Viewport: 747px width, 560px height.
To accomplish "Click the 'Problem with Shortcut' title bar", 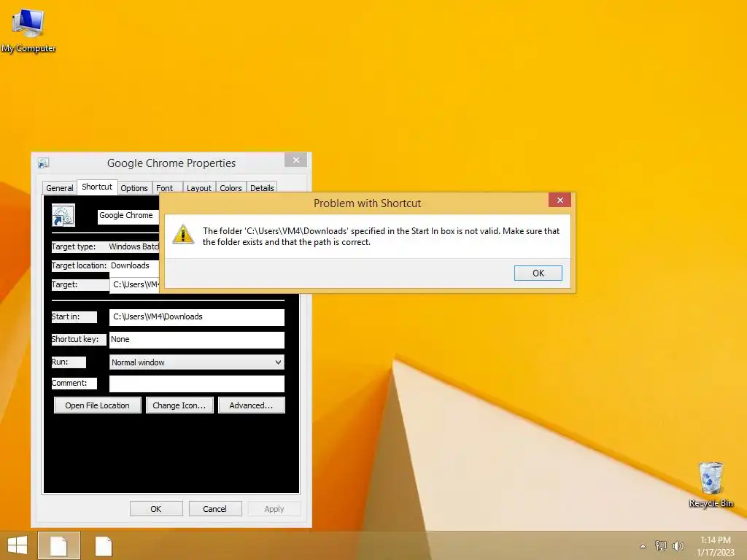I will click(x=368, y=203).
